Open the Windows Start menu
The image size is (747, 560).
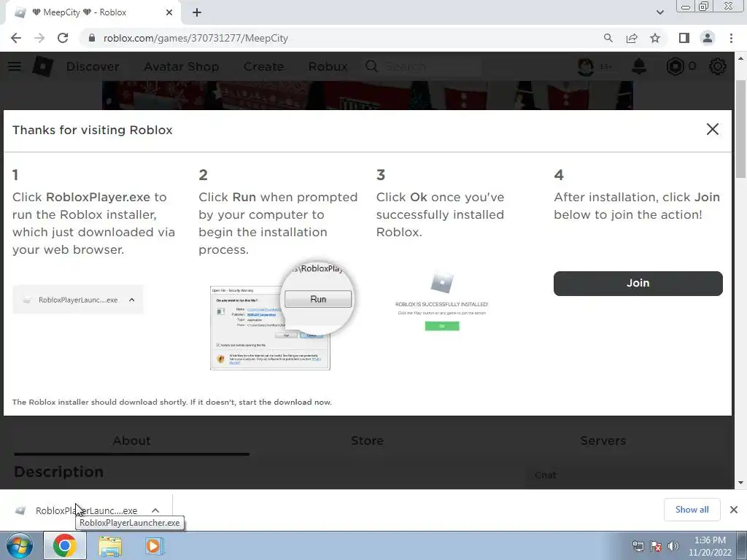click(20, 545)
